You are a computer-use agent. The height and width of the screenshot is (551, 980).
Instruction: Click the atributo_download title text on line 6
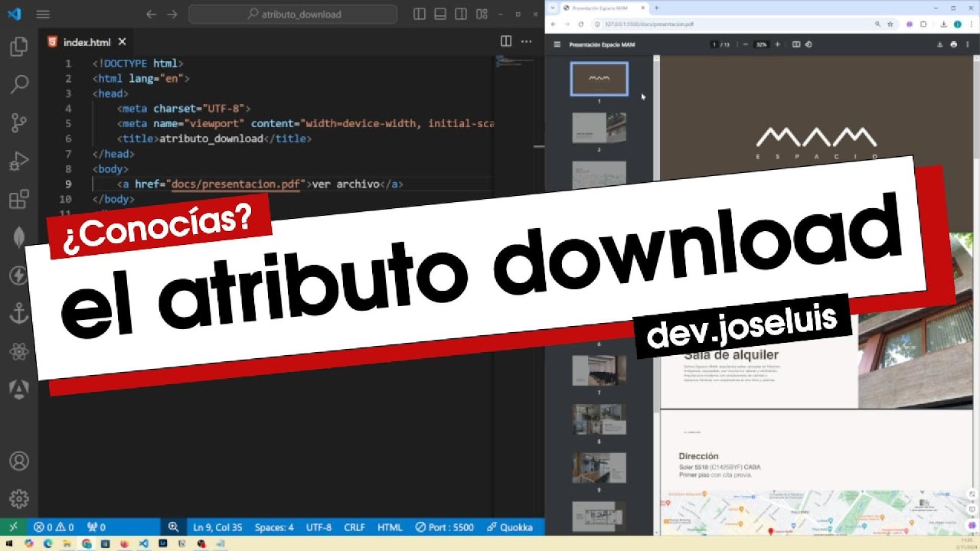click(x=211, y=139)
